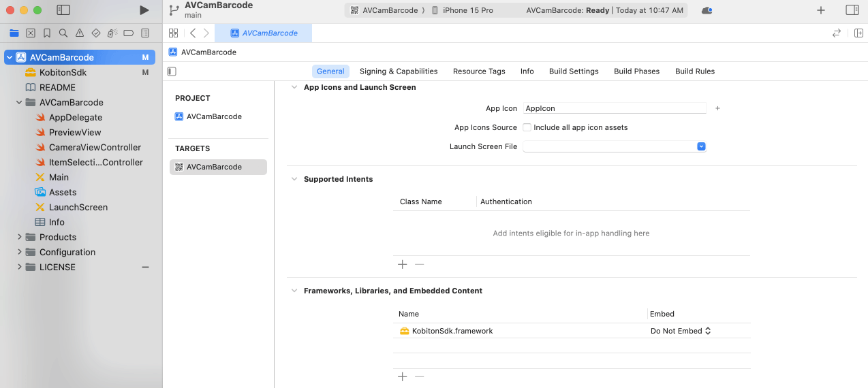Viewport: 868px width, 388px height.
Task: Click the AVCamBarcode breadcrumb in jump bar
Action: (x=202, y=52)
